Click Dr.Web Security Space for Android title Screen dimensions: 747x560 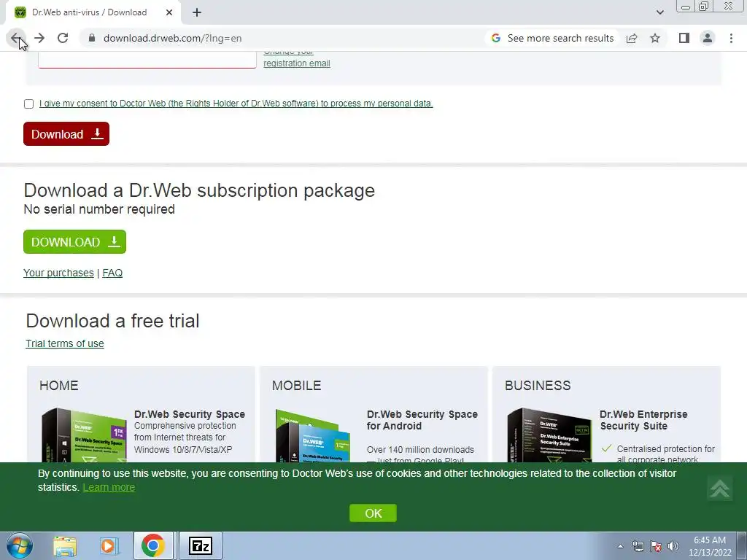tap(422, 420)
